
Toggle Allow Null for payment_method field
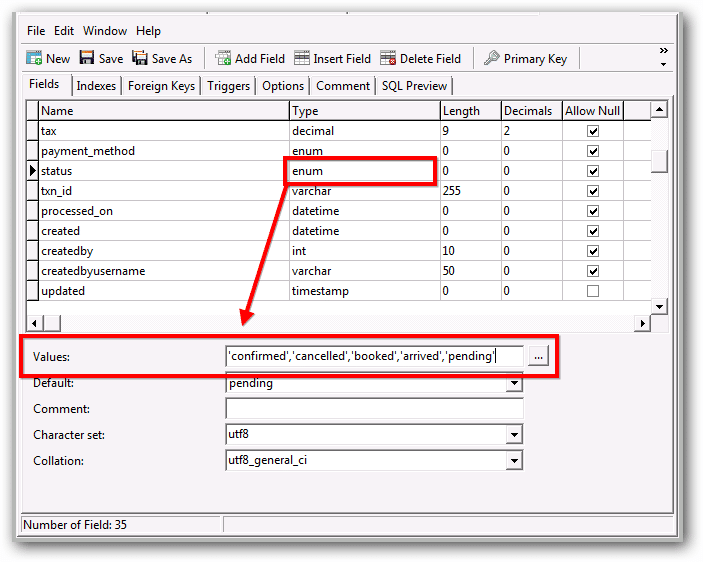click(593, 151)
